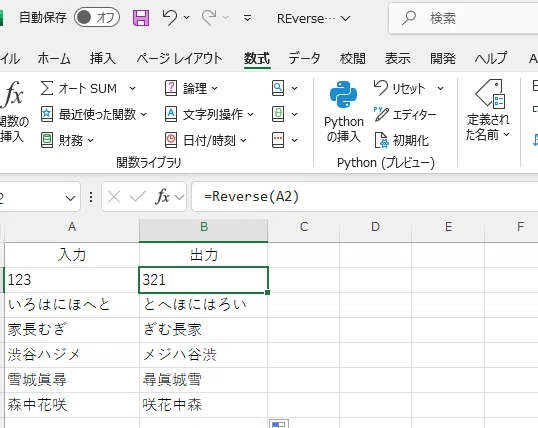Click the purple Save icon

click(x=141, y=18)
